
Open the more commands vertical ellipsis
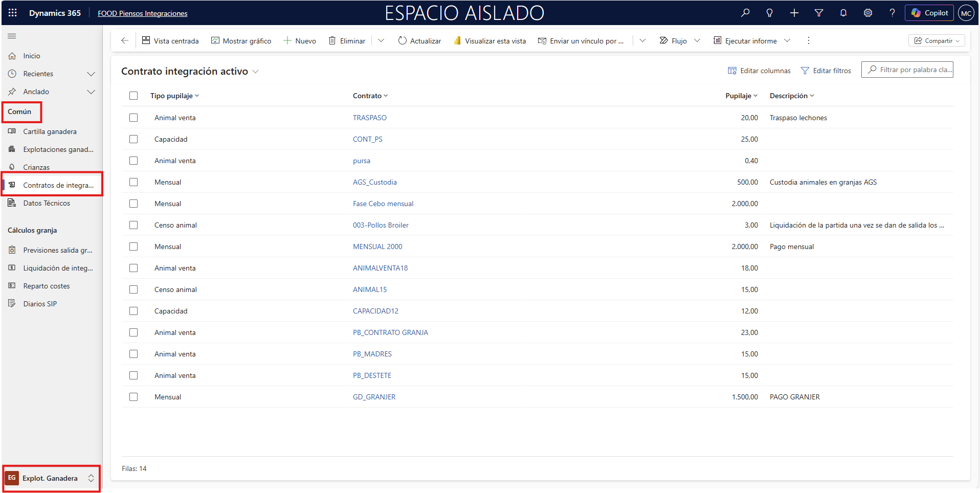coord(808,40)
